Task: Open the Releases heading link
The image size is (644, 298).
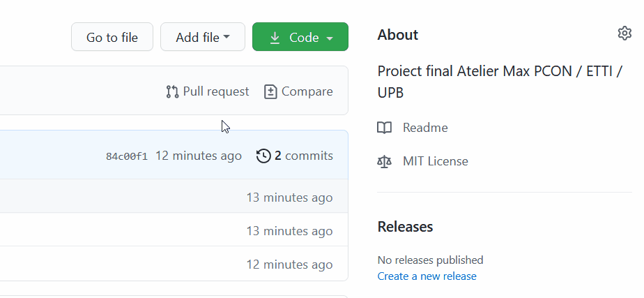Action: [x=405, y=227]
